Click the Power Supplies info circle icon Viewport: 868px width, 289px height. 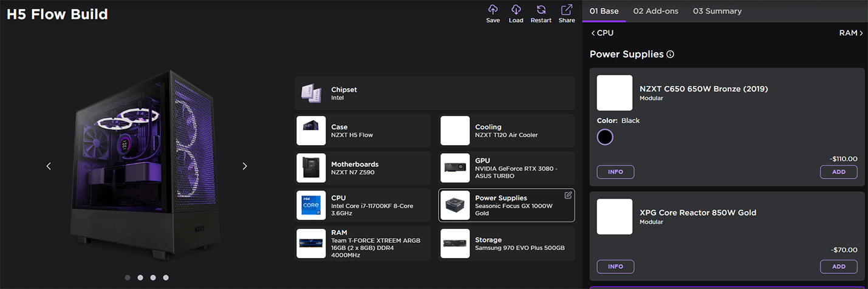coord(671,55)
